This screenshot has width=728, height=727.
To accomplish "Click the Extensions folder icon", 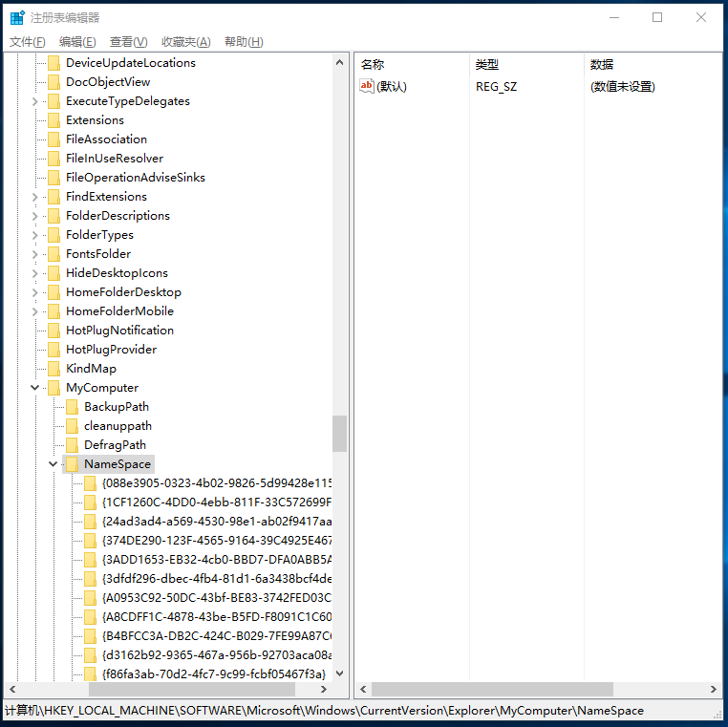I will [54, 119].
